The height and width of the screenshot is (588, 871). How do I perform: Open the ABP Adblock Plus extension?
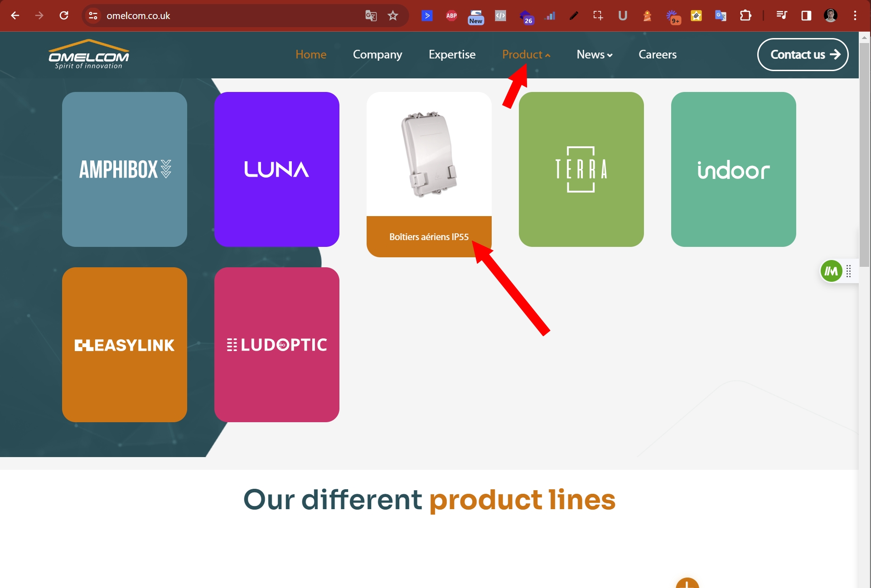coord(451,16)
